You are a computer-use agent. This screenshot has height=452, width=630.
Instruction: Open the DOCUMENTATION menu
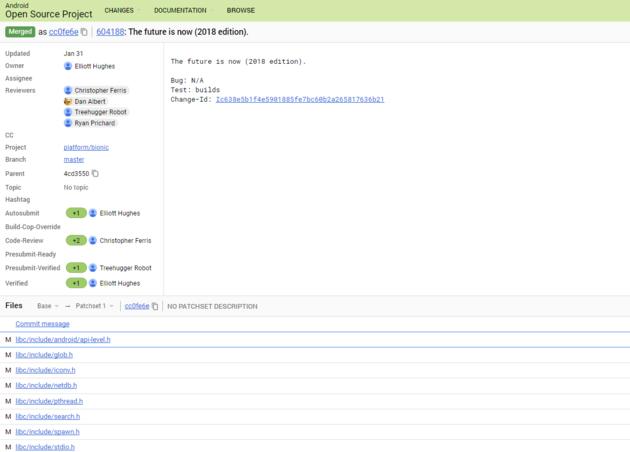click(x=182, y=11)
